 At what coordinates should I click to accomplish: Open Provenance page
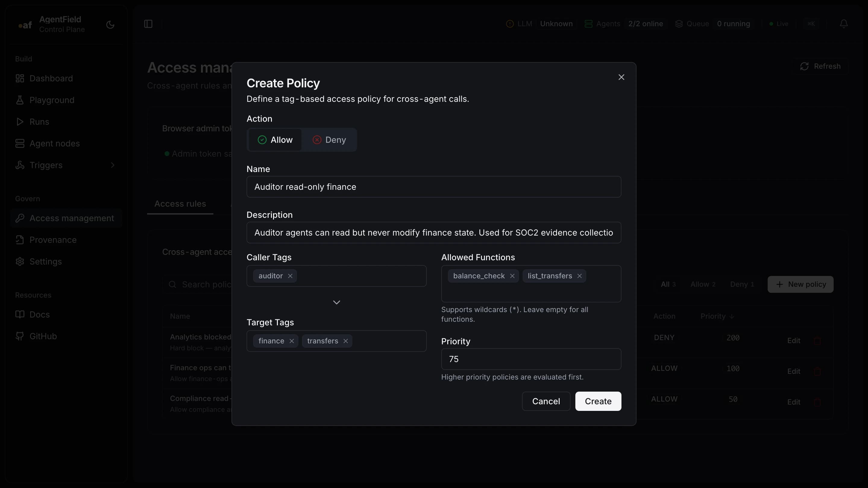pyautogui.click(x=66, y=240)
